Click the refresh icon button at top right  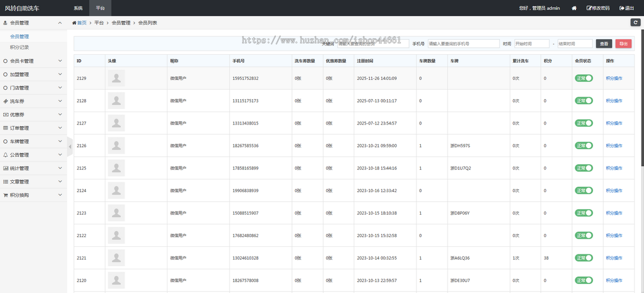(x=635, y=23)
